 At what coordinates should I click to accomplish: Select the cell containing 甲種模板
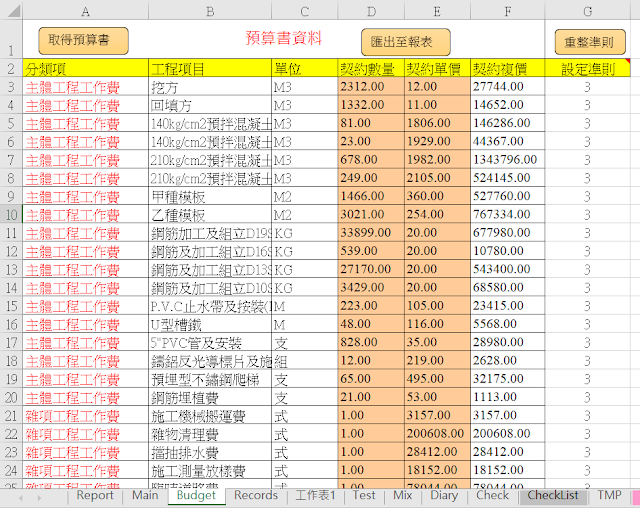(x=210, y=196)
